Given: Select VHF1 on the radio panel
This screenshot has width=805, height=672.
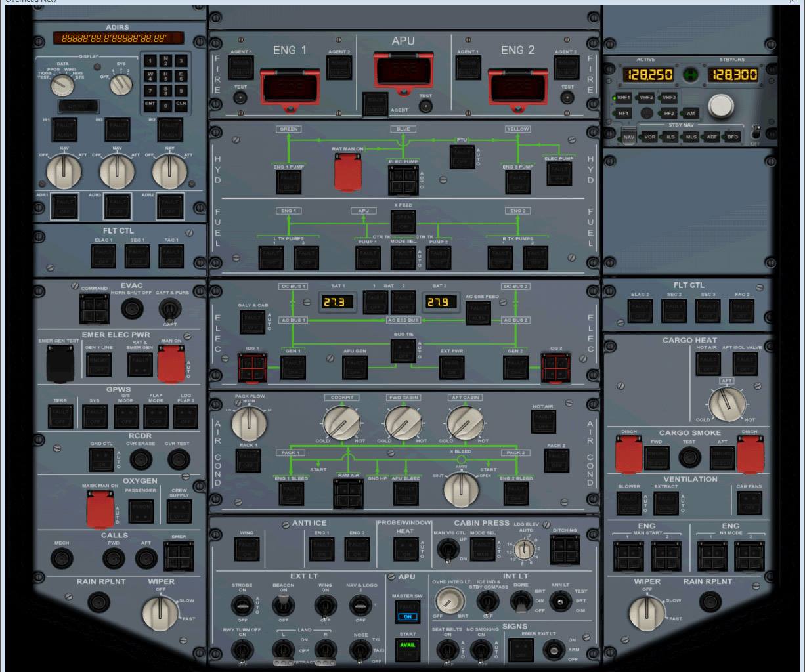Looking at the screenshot, I should pos(621,98).
